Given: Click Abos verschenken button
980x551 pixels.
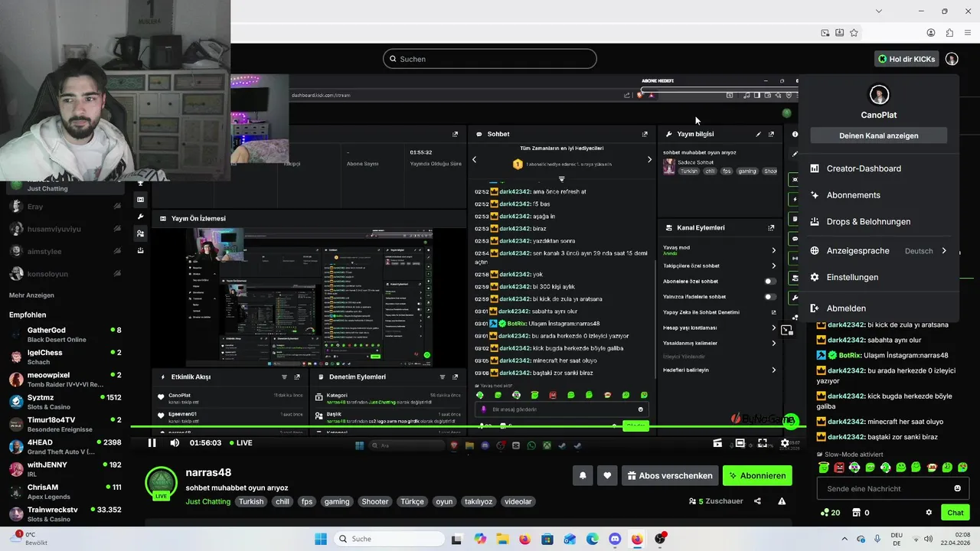Looking at the screenshot, I should click(670, 475).
